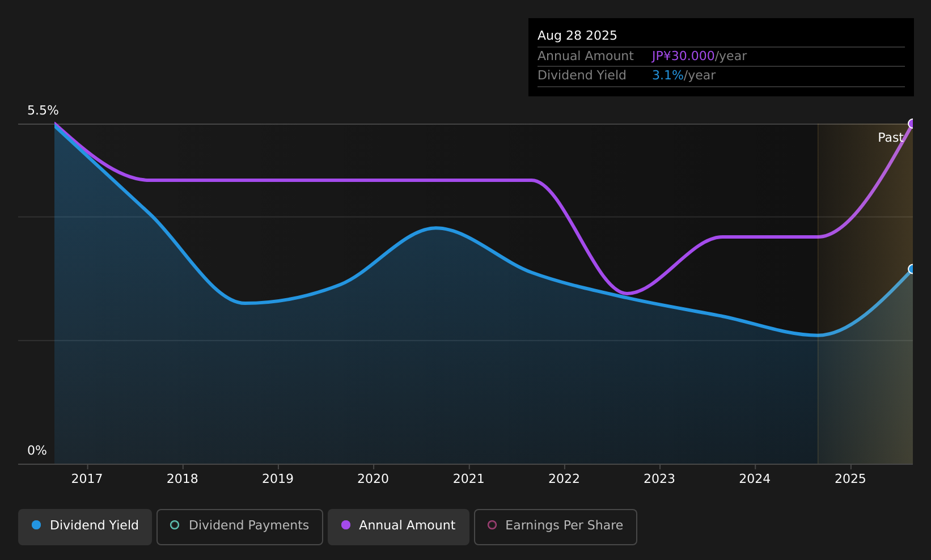Select the purple Annual Amount endpoint marker
This screenshot has height=560, width=931.
click(912, 124)
